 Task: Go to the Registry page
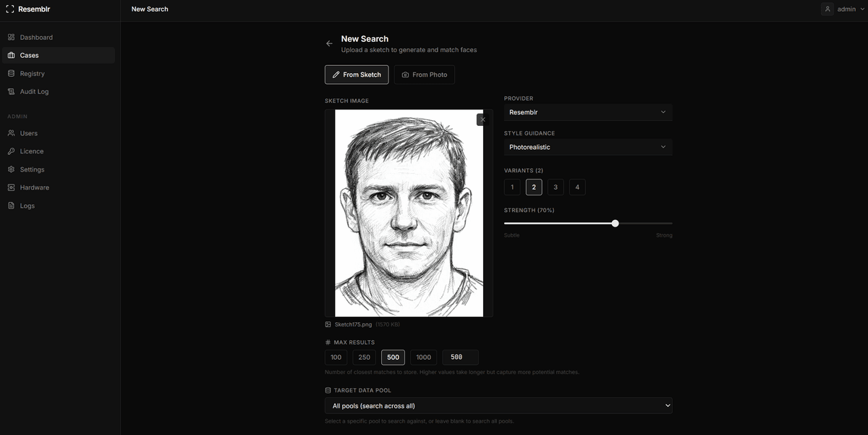click(x=32, y=73)
